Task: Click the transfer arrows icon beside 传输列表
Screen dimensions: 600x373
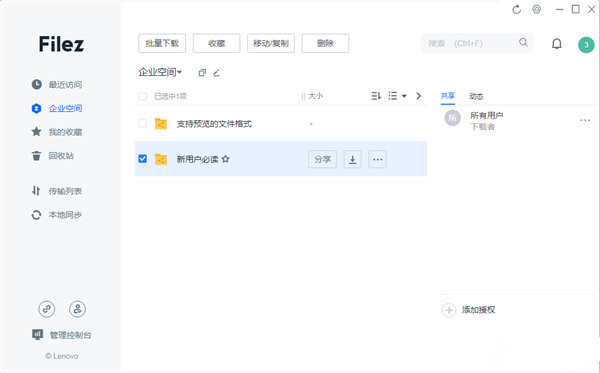Action: [36, 191]
